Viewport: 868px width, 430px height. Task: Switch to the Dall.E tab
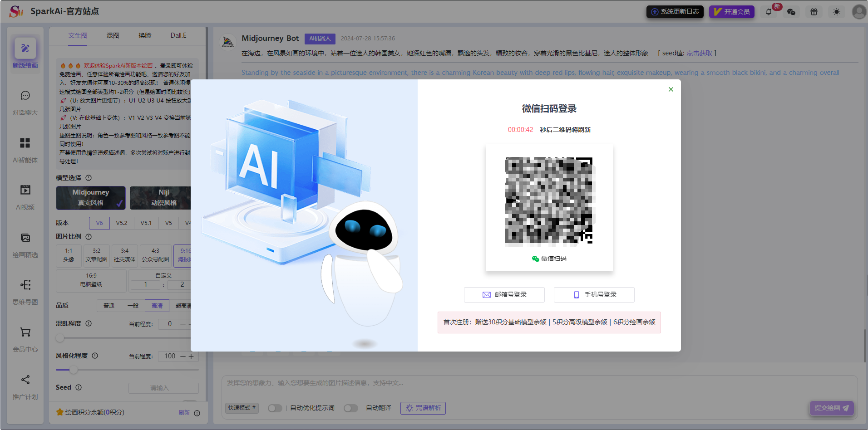pos(178,35)
